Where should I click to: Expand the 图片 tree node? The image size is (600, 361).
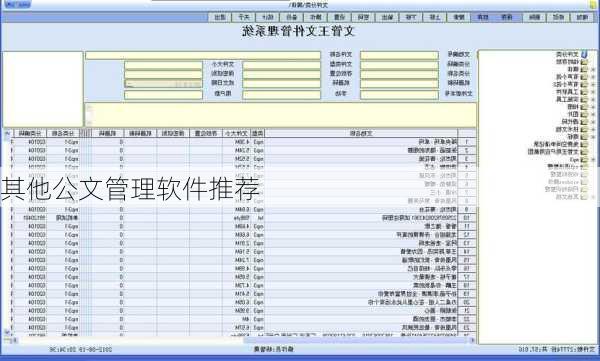click(593, 114)
